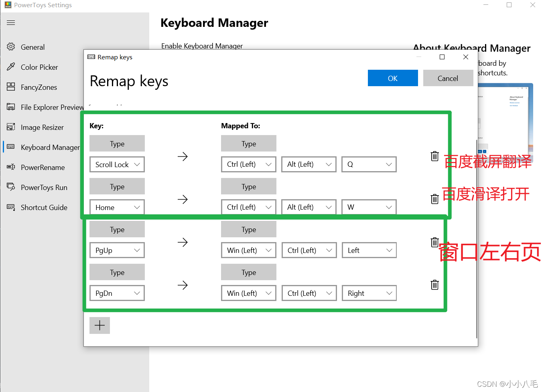Click the Image Resizer icon
The height and width of the screenshot is (392, 544).
click(11, 127)
